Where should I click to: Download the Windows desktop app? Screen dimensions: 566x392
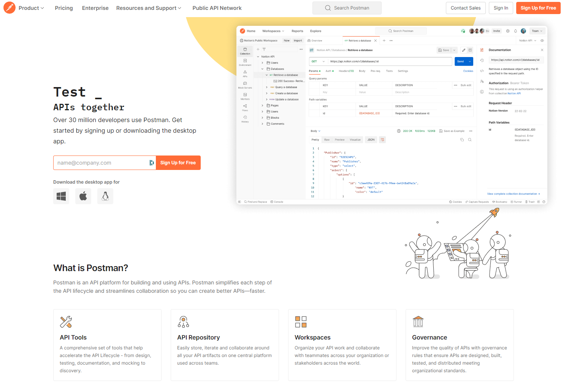pyautogui.click(x=61, y=196)
